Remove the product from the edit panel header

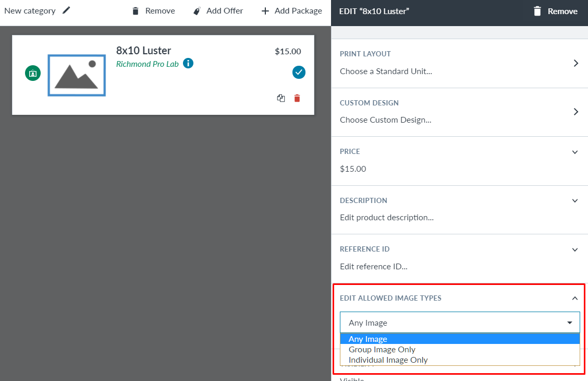(555, 10)
